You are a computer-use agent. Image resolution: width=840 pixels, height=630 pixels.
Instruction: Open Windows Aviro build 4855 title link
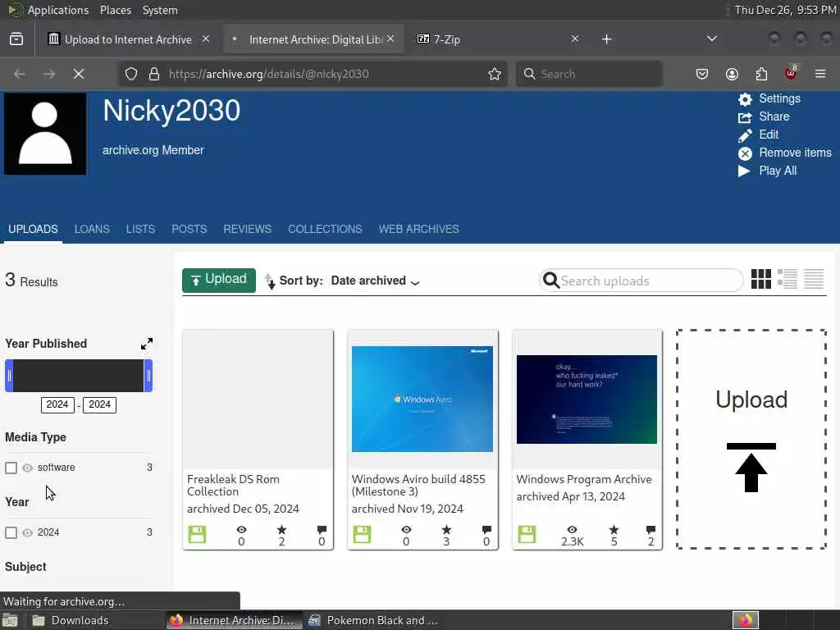[x=418, y=486]
